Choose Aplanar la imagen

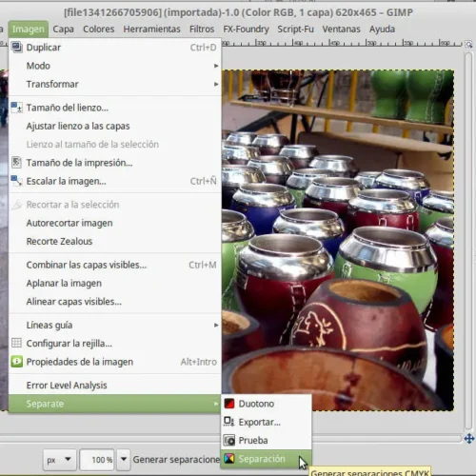[114, 283]
